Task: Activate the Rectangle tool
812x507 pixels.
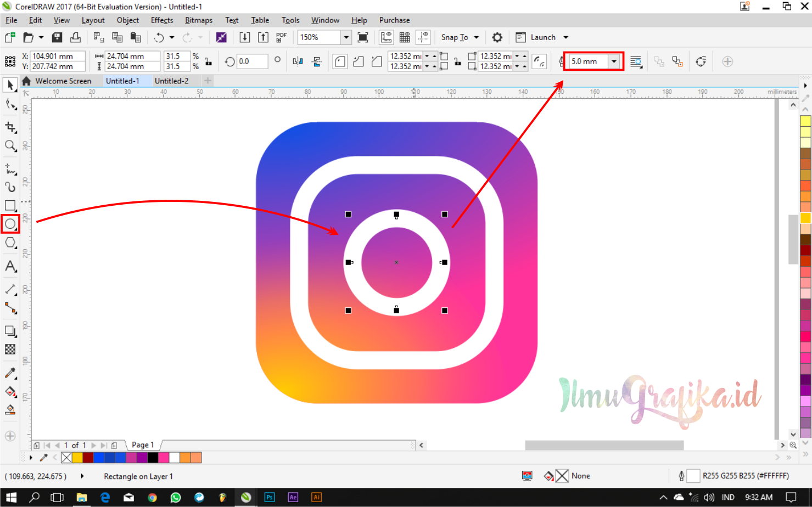Action: coord(10,205)
